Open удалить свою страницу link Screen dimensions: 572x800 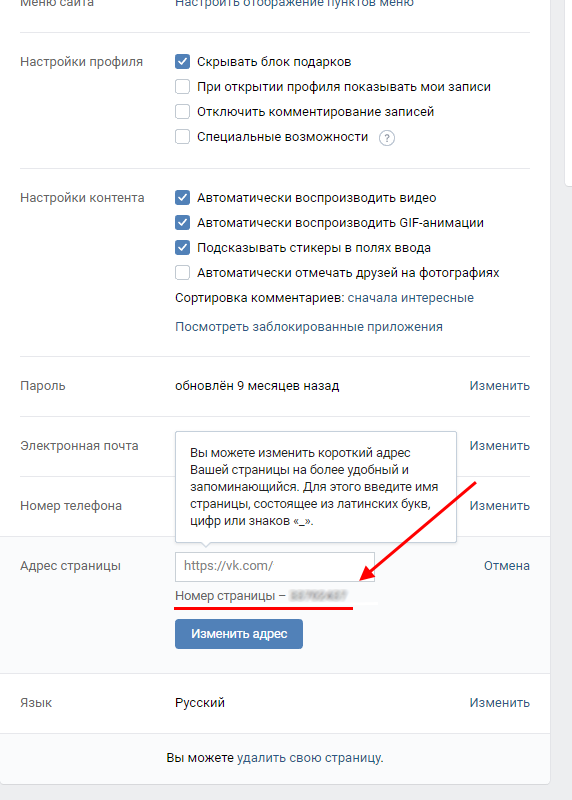tap(309, 758)
